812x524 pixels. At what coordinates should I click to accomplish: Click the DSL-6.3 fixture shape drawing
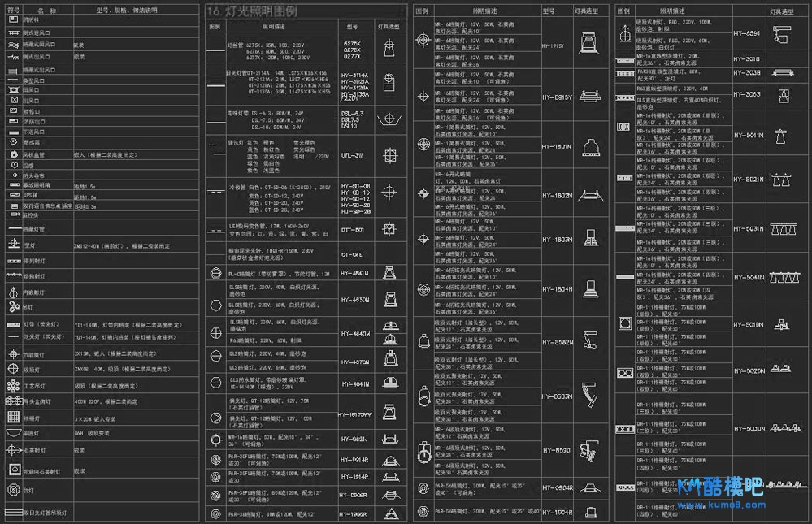coord(389,119)
